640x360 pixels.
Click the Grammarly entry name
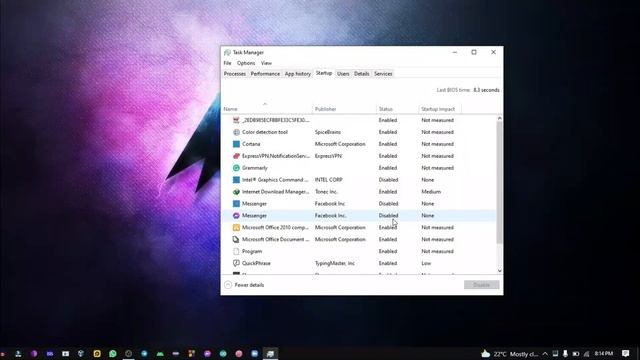tap(255, 168)
